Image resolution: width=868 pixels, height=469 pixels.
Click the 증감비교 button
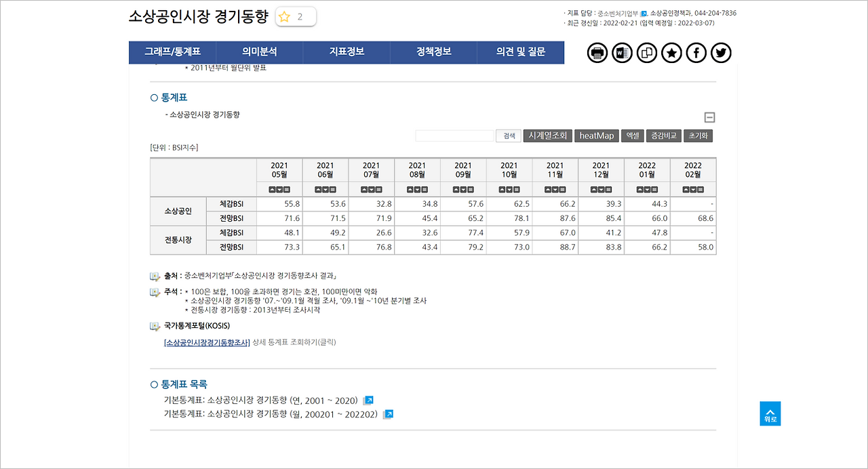(x=664, y=136)
